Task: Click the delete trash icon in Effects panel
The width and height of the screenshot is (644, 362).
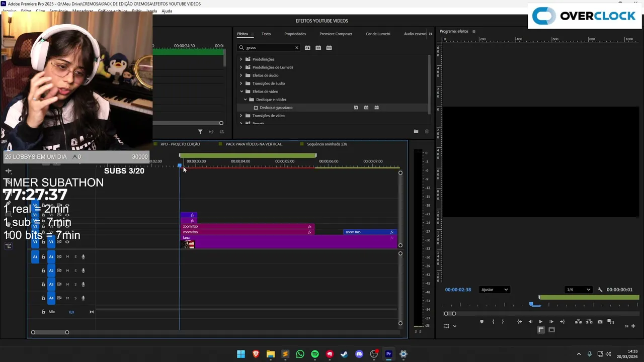Action: 427,132
